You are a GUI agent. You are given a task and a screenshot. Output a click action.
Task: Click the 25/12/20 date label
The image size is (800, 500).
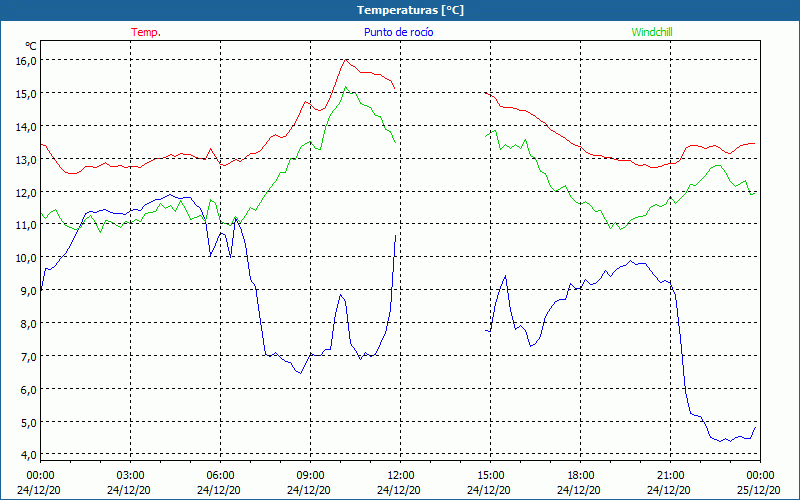pyautogui.click(x=758, y=490)
